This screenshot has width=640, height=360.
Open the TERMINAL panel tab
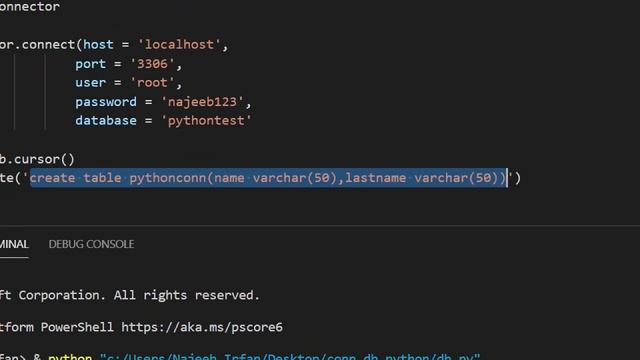pyautogui.click(x=14, y=244)
